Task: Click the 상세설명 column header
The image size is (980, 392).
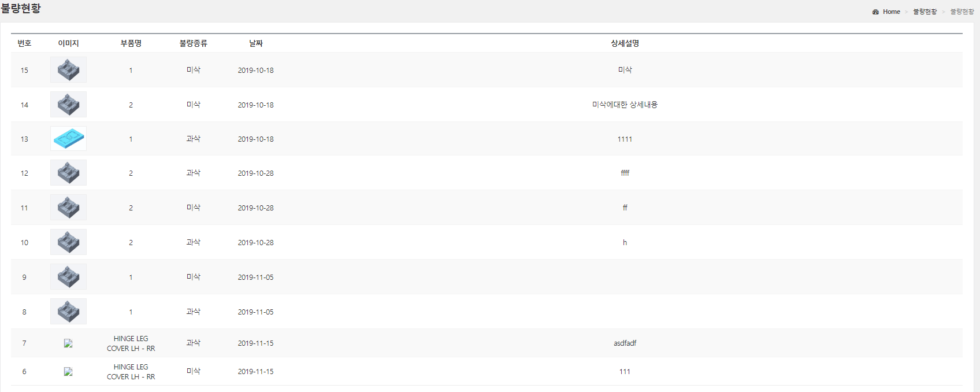Action: pyautogui.click(x=625, y=43)
